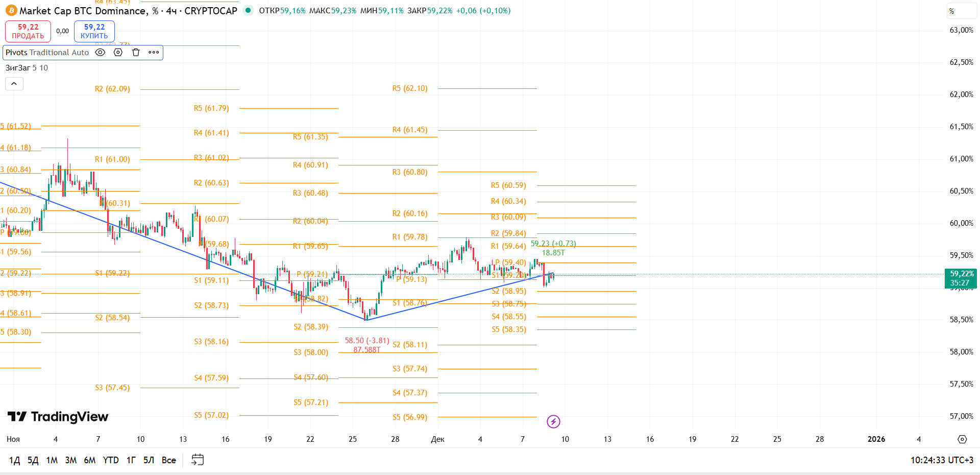Set the range to 5Д
Viewport: 980px width, 475px height.
click(33, 460)
